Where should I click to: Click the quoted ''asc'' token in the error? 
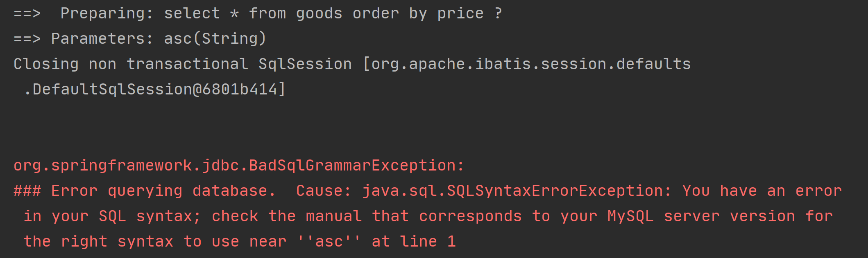click(329, 242)
